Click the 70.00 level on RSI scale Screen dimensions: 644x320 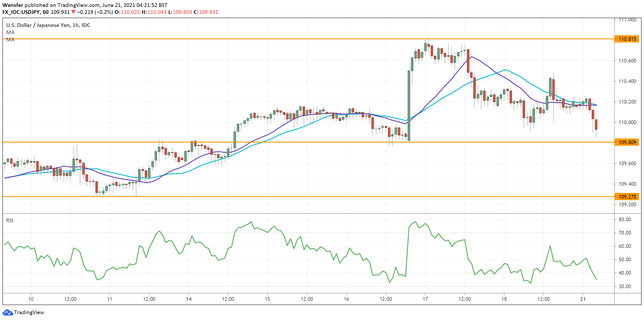click(x=625, y=233)
